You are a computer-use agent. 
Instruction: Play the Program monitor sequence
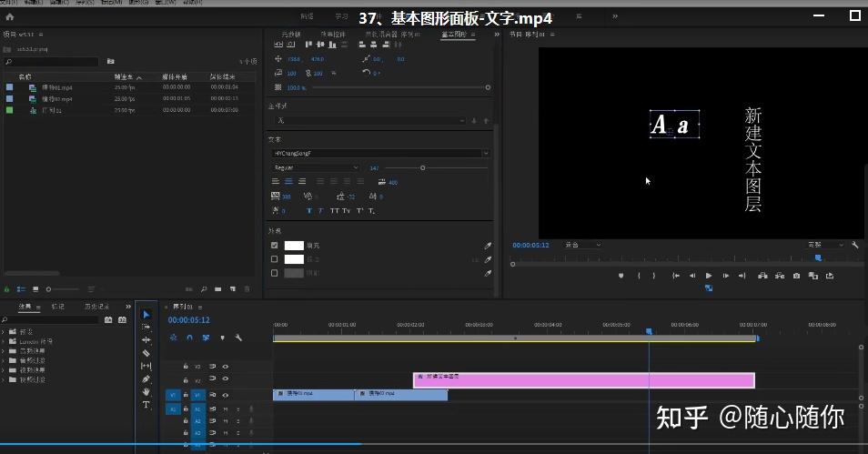pyautogui.click(x=709, y=275)
